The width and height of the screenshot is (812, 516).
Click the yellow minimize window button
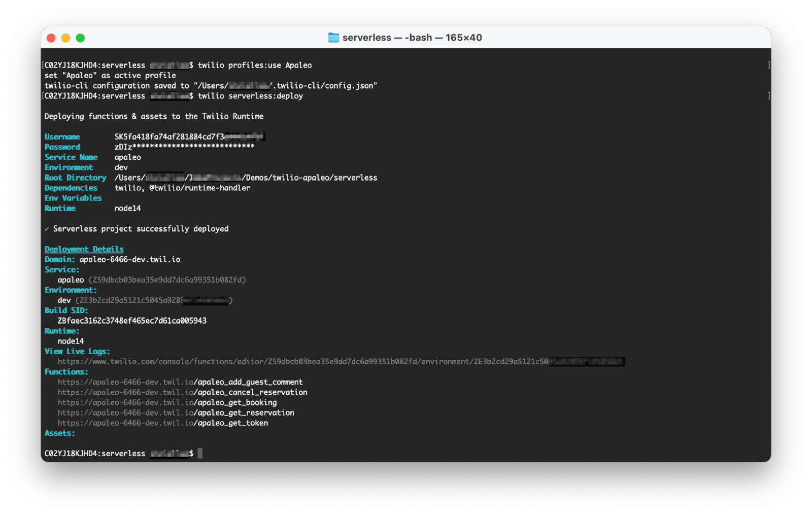coord(65,38)
